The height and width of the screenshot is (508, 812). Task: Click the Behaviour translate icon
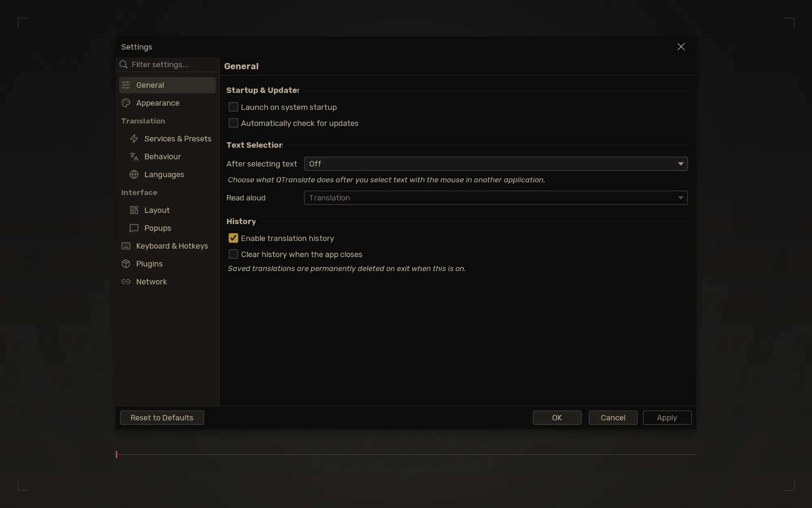tap(134, 156)
